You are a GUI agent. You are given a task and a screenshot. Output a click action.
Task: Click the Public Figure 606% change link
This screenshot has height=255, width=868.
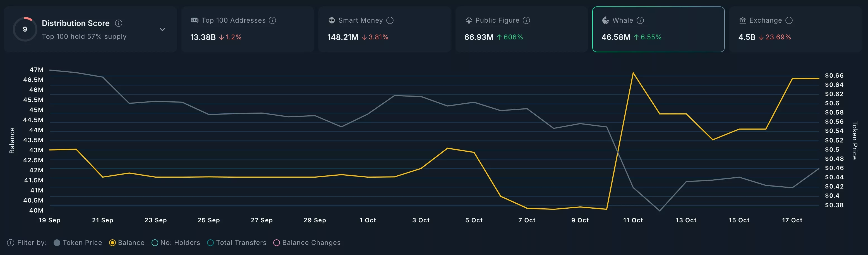click(x=511, y=37)
